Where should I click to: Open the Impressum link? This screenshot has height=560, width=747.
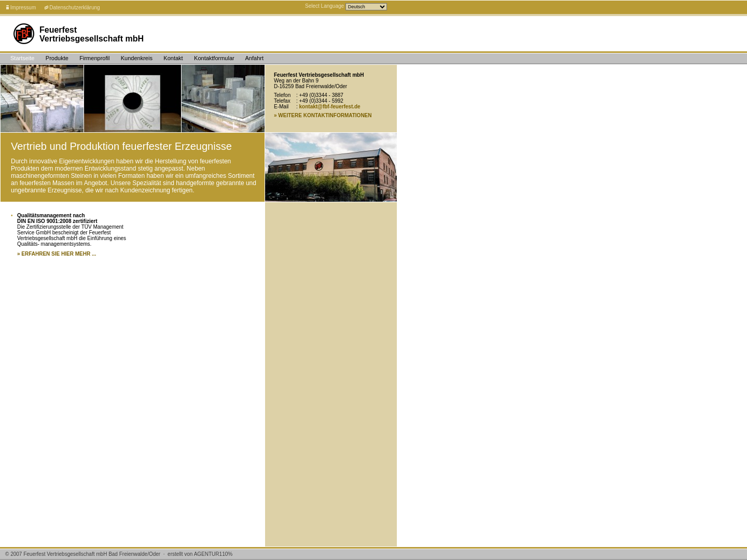coord(23,8)
